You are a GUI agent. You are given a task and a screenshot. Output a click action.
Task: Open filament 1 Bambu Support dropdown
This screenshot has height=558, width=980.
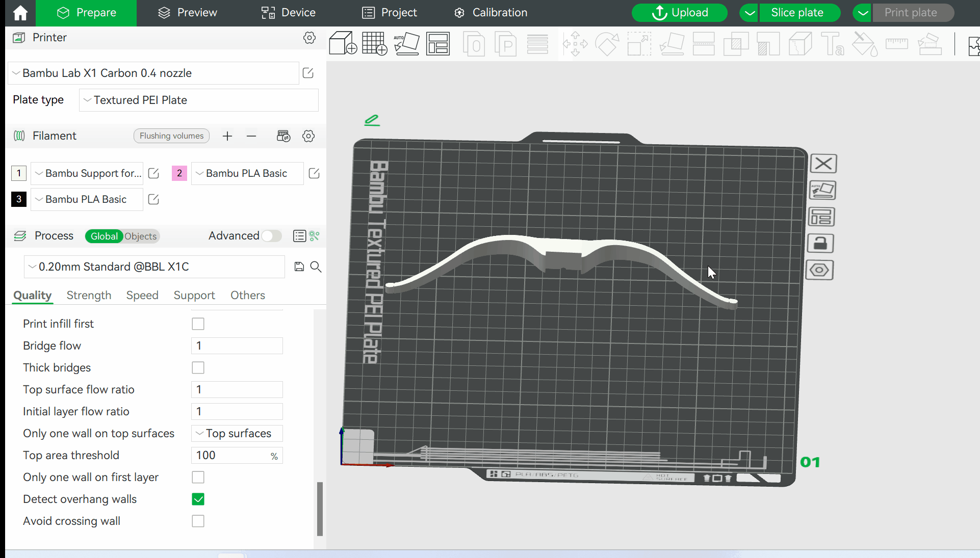[x=87, y=173]
